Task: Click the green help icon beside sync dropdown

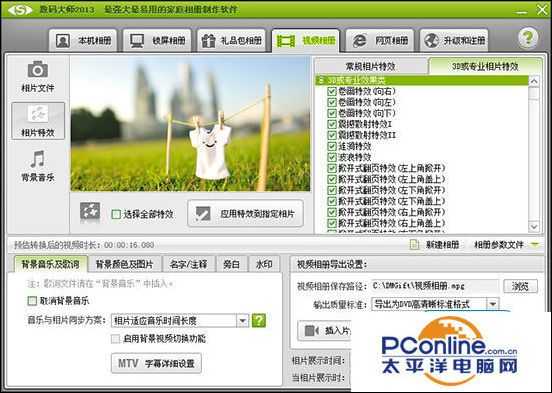Action: click(x=259, y=320)
